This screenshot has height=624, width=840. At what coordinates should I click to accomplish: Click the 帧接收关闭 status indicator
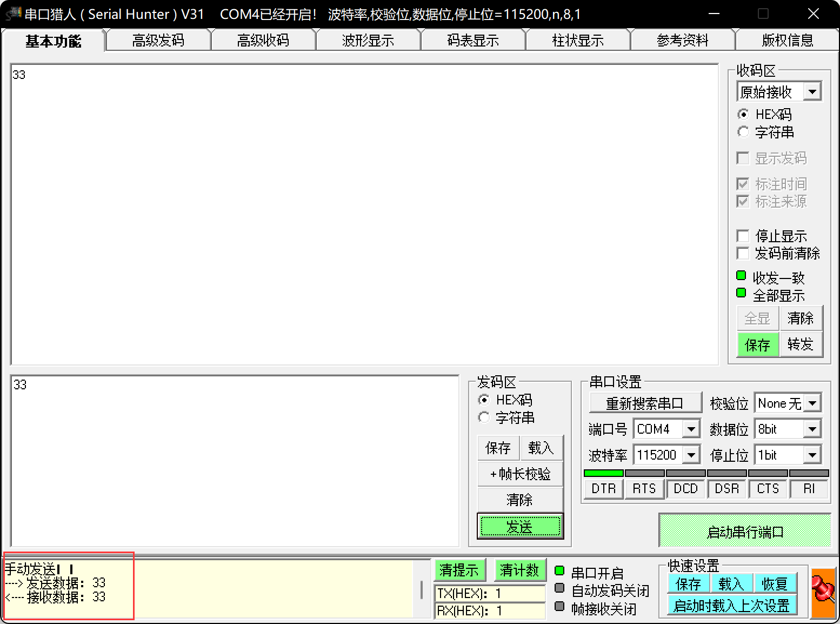click(559, 607)
